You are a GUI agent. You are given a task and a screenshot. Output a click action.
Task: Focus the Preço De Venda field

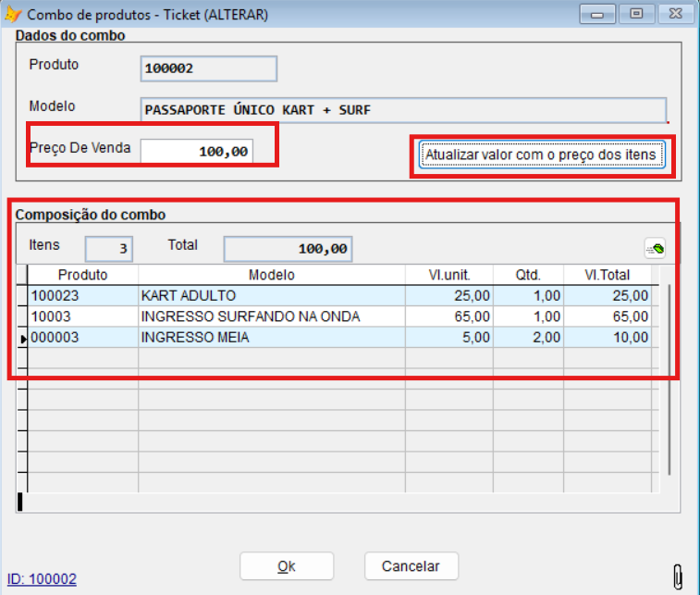pyautogui.click(x=196, y=152)
